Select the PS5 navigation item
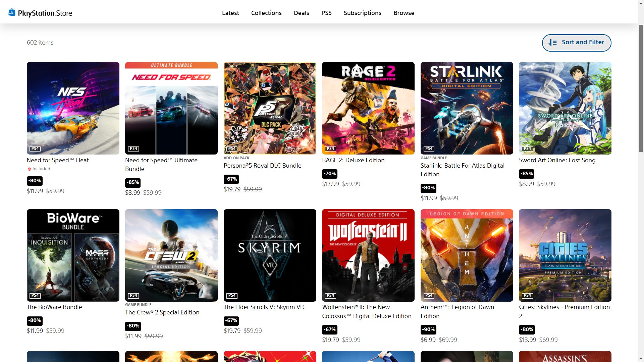This screenshot has height=362, width=644. (x=326, y=13)
